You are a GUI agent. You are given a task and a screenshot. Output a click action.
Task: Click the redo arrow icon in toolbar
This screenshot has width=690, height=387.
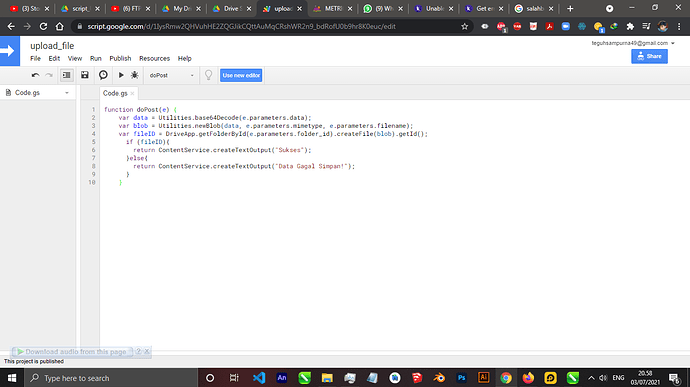tap(49, 75)
